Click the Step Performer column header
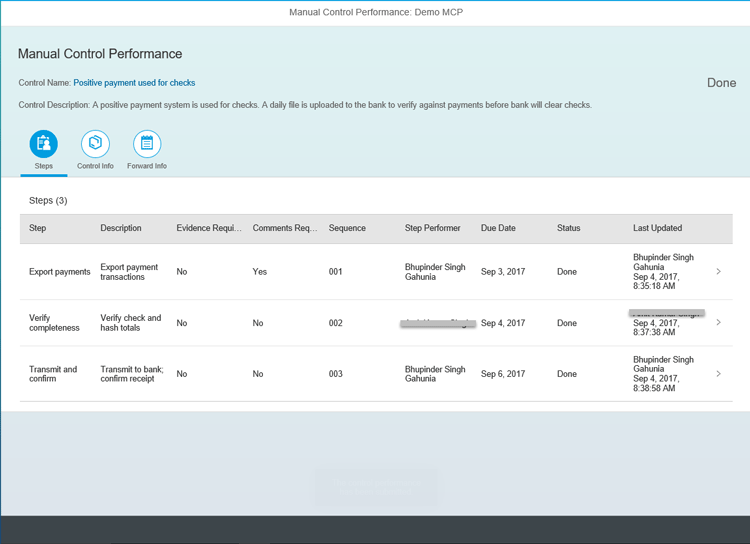This screenshot has height=544, width=750. coord(432,228)
